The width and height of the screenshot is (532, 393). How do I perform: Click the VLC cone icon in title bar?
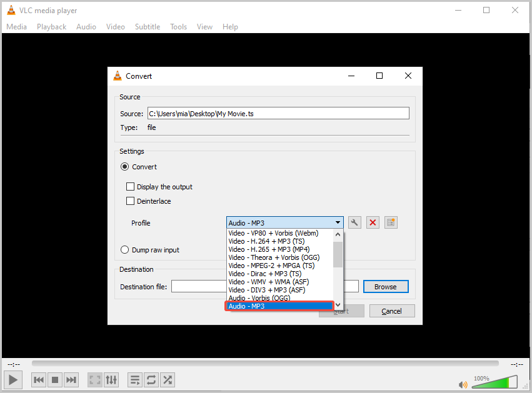tap(11, 10)
